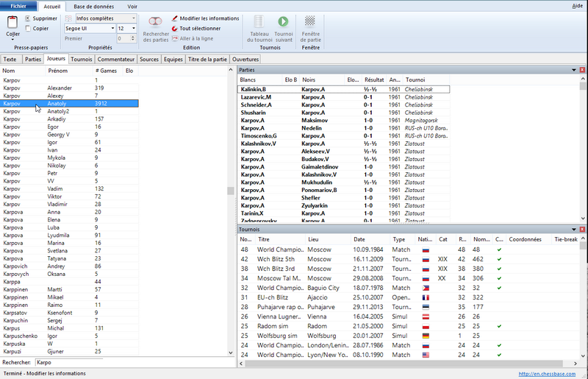Viewport: 588px width, 379px height.
Task: Click the Tout sélectionner icon
Action: click(175, 28)
